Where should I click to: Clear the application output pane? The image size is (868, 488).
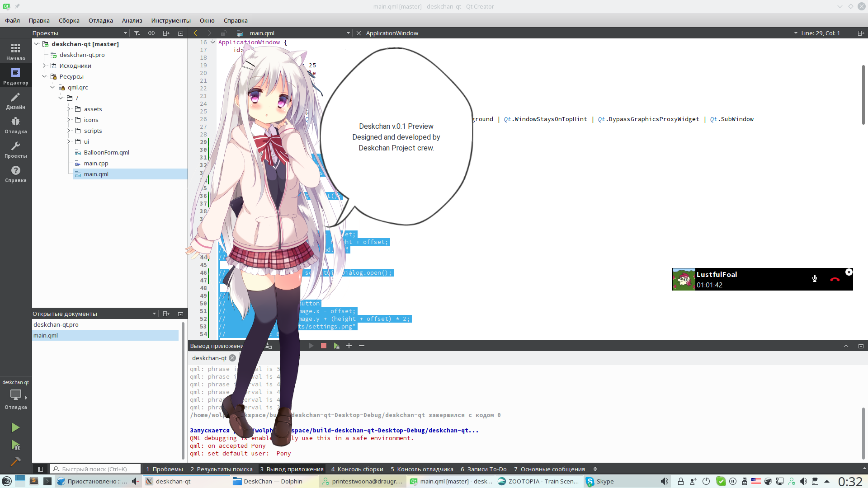[x=269, y=346]
